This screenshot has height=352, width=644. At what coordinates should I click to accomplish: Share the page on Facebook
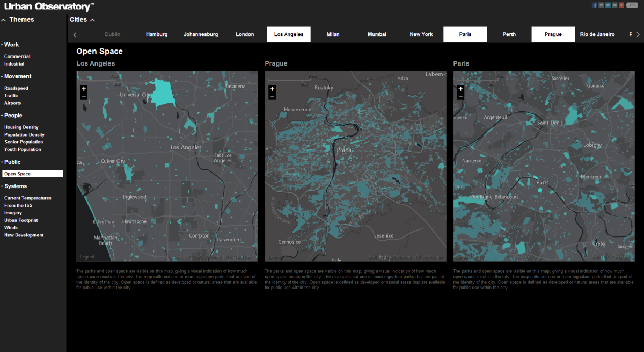coord(595,5)
